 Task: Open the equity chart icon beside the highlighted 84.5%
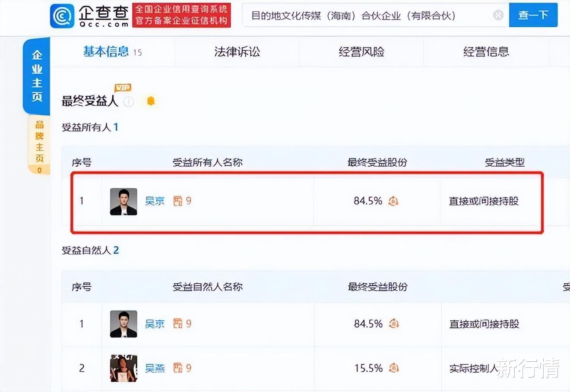pyautogui.click(x=393, y=201)
